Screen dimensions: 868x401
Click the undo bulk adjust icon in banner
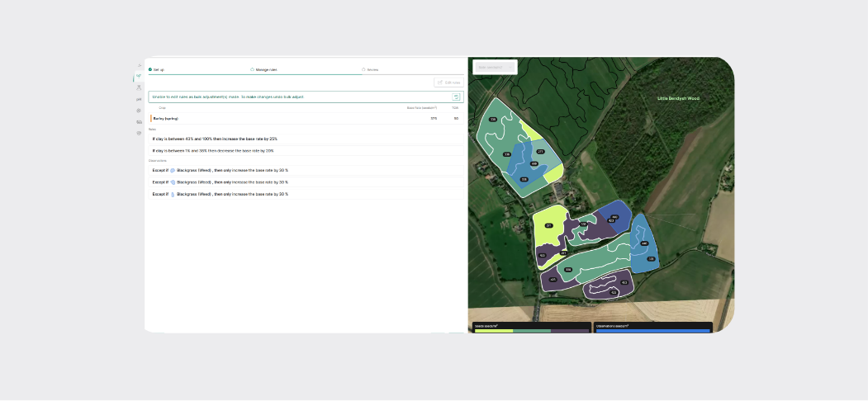(456, 97)
